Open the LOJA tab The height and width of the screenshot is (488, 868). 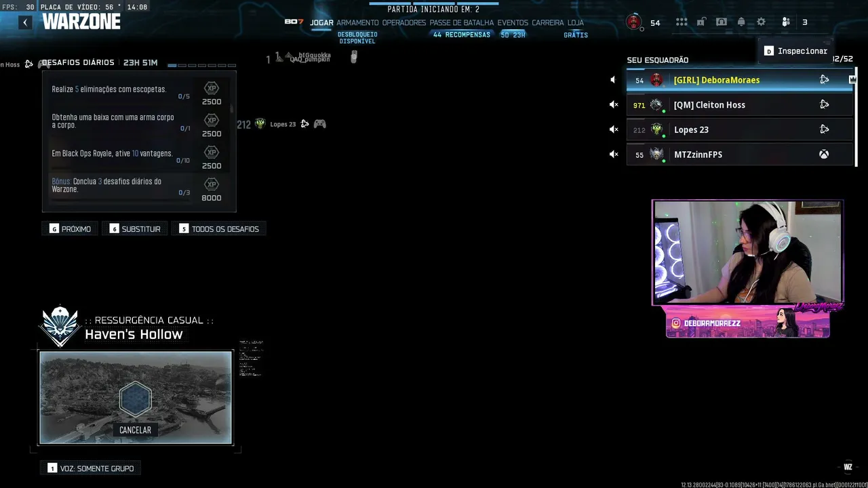(576, 22)
